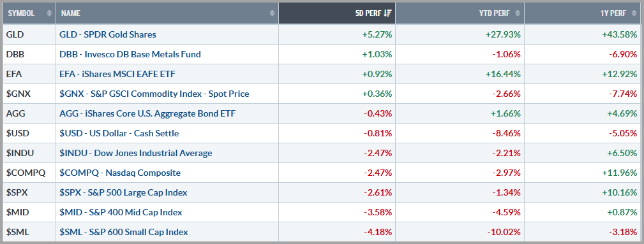Click the 1Y PERF sort arrows icon
Screen dimensions: 644x244
click(x=634, y=13)
